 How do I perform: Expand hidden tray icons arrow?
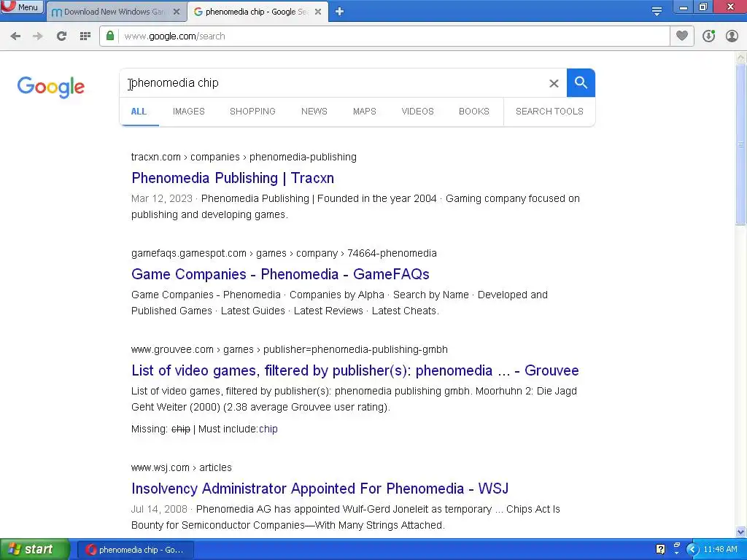[692, 550]
